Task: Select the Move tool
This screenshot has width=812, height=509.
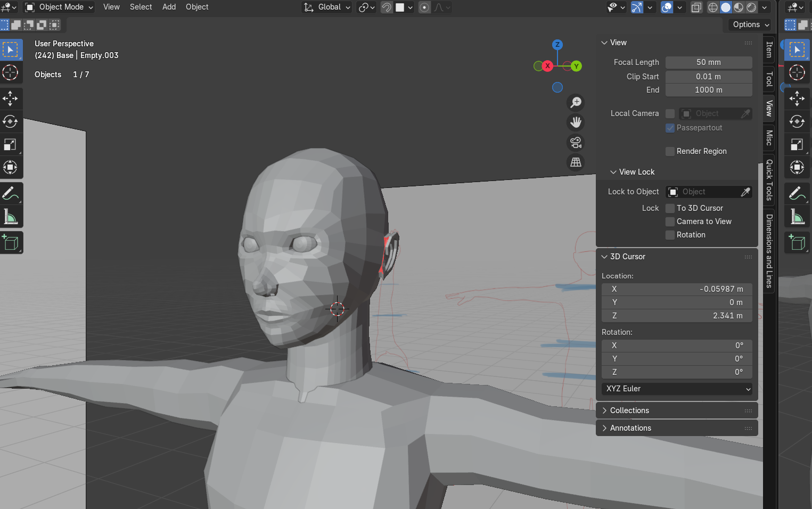Action: pyautogui.click(x=11, y=98)
